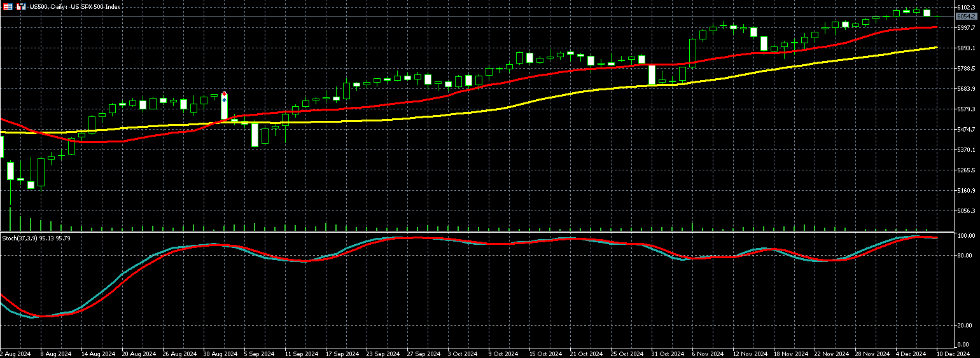980x358 pixels.
Task: Click the 6 Nov 2024 date label
Action: [x=708, y=353]
